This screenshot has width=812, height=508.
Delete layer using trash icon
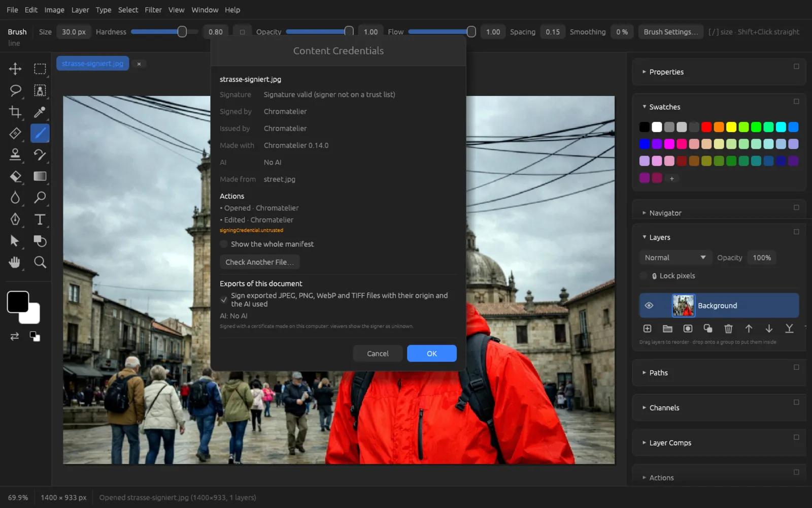coord(728,329)
